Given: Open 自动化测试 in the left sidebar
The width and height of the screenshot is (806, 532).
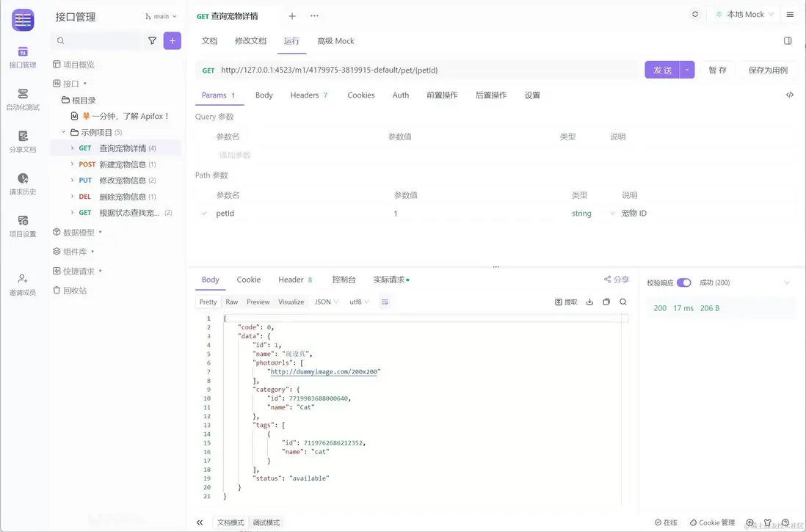Looking at the screenshot, I should click(x=23, y=99).
